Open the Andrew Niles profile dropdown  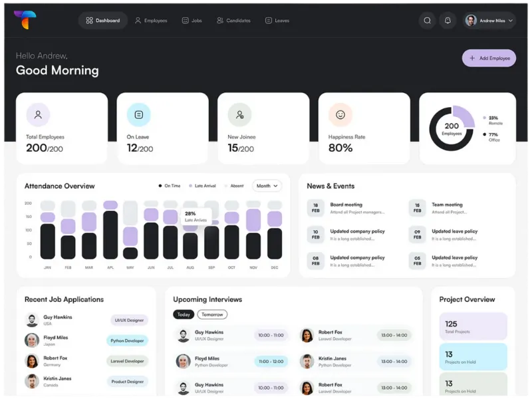[489, 21]
